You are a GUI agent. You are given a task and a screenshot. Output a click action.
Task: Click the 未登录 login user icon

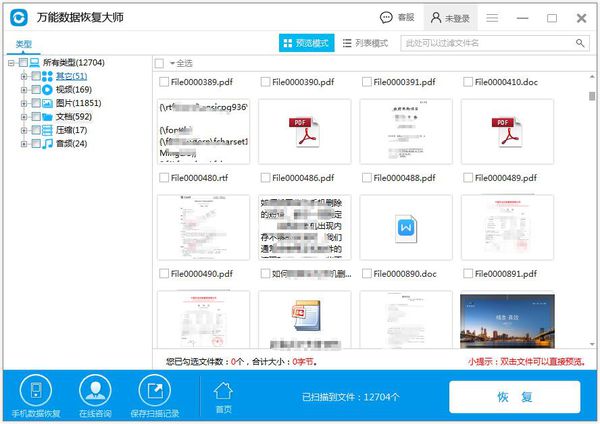pyautogui.click(x=435, y=18)
